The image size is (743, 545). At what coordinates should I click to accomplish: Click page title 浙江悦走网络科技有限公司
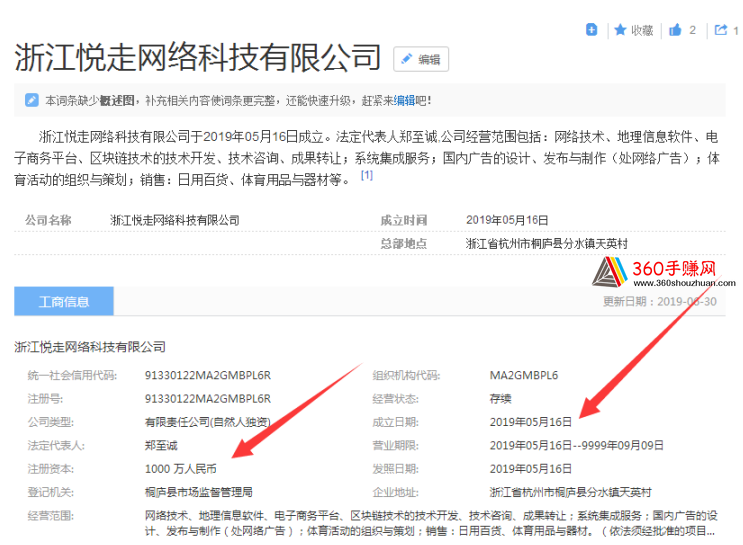tap(198, 57)
